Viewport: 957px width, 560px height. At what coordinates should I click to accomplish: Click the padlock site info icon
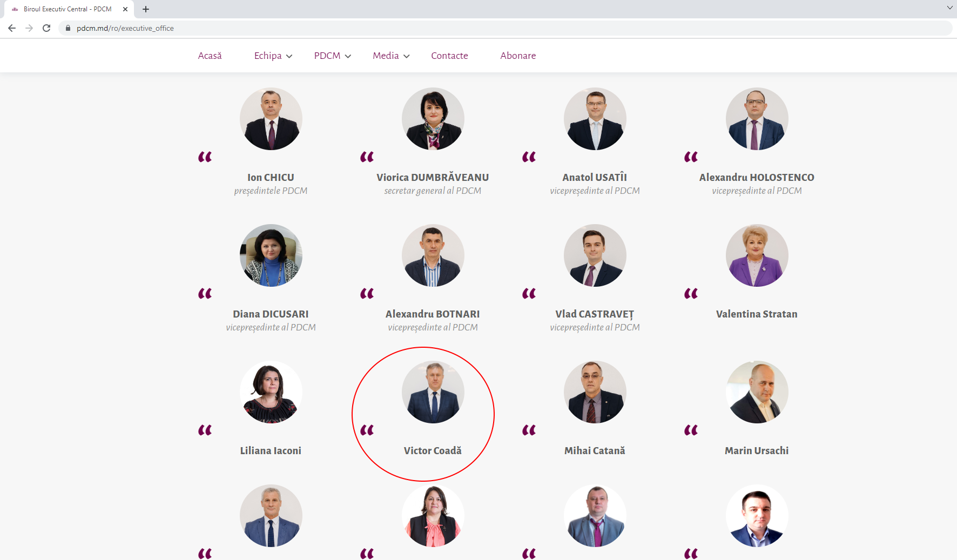pyautogui.click(x=68, y=28)
